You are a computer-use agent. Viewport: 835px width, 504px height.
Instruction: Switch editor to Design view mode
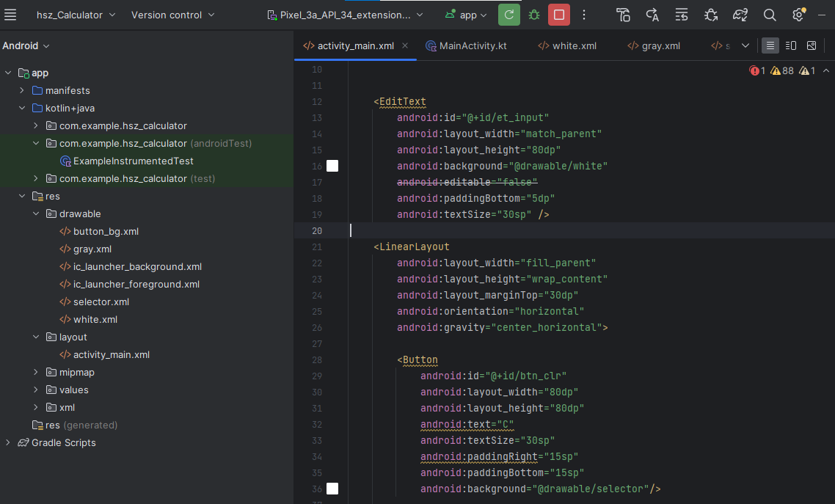pos(812,45)
